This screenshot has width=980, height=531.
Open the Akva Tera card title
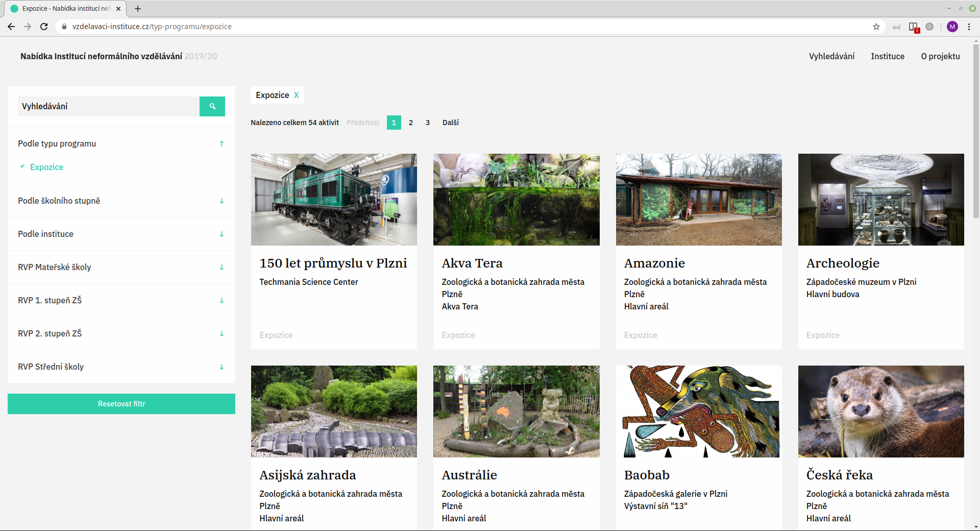[x=472, y=263]
